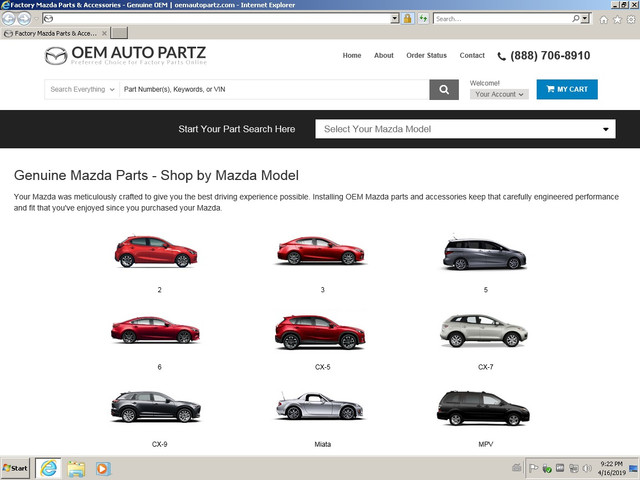Image resolution: width=640 pixels, height=480 pixels.
Task: Click the Miata model label
Action: point(322,444)
